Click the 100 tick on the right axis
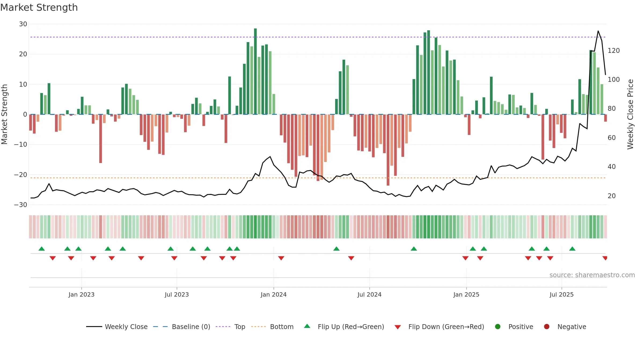The width and height of the screenshot is (644, 362). (x=614, y=80)
